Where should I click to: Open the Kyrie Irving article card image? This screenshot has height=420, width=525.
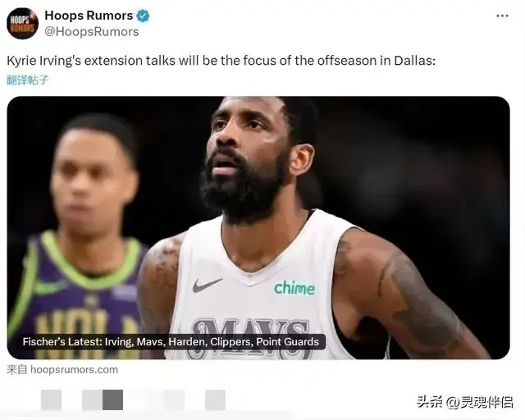(x=258, y=228)
